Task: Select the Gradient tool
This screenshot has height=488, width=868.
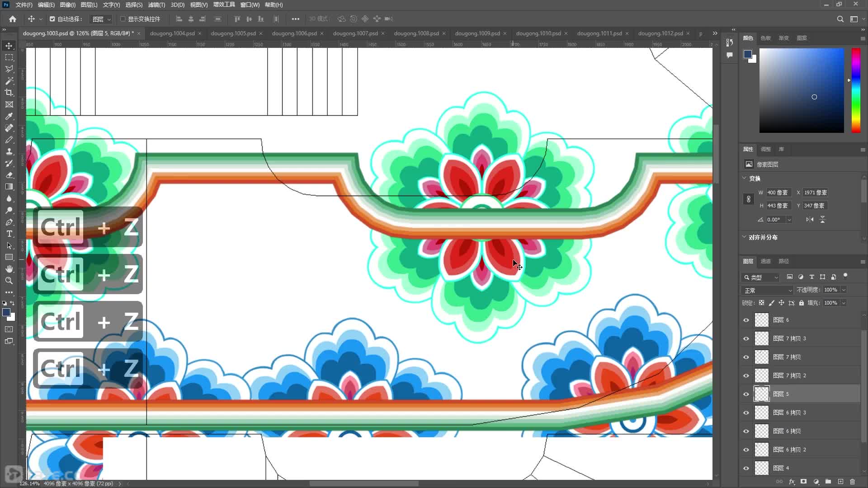Action: [x=9, y=187]
